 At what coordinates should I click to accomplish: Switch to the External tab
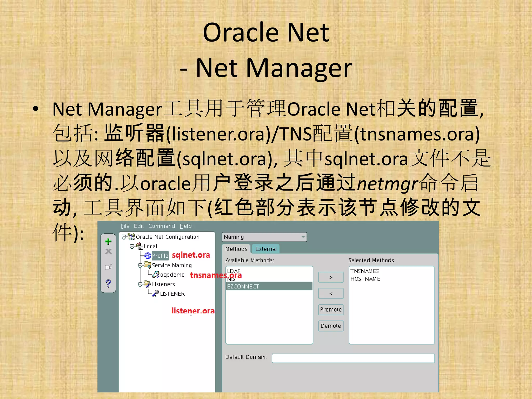pos(266,249)
